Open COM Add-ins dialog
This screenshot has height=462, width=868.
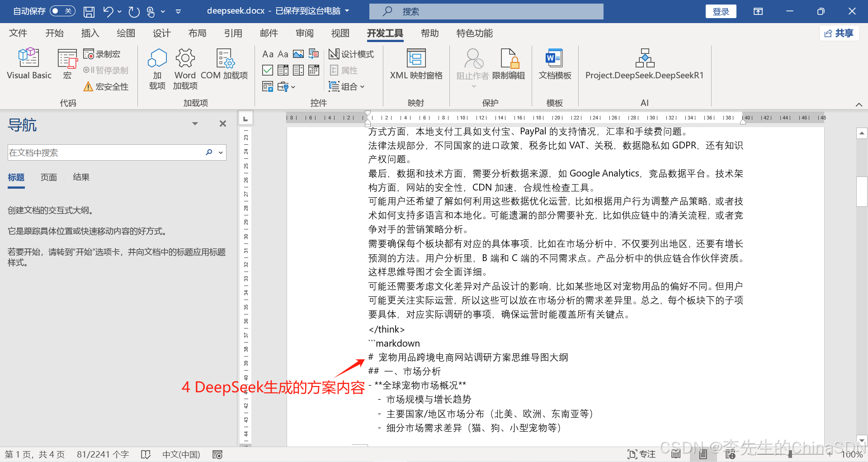coord(224,63)
